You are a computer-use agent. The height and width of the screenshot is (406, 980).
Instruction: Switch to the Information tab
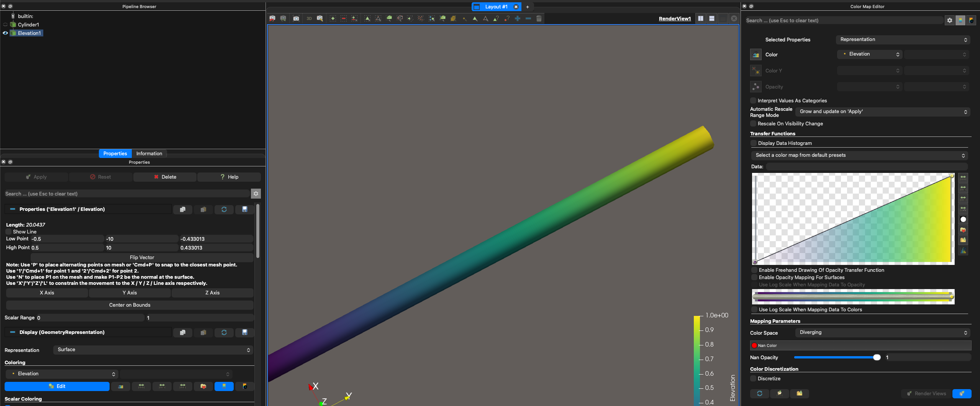pos(149,153)
